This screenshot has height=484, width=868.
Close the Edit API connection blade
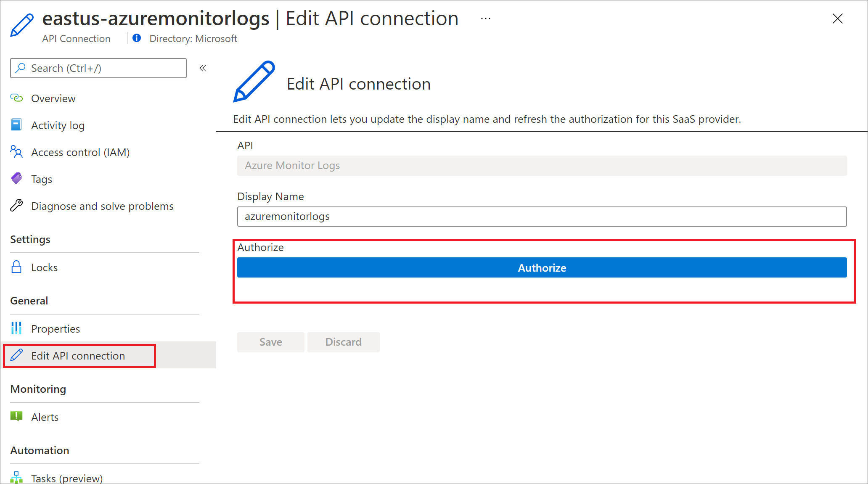(837, 19)
